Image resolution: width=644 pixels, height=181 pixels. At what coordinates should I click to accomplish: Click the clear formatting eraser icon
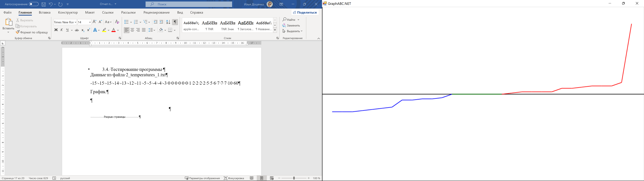(117, 22)
